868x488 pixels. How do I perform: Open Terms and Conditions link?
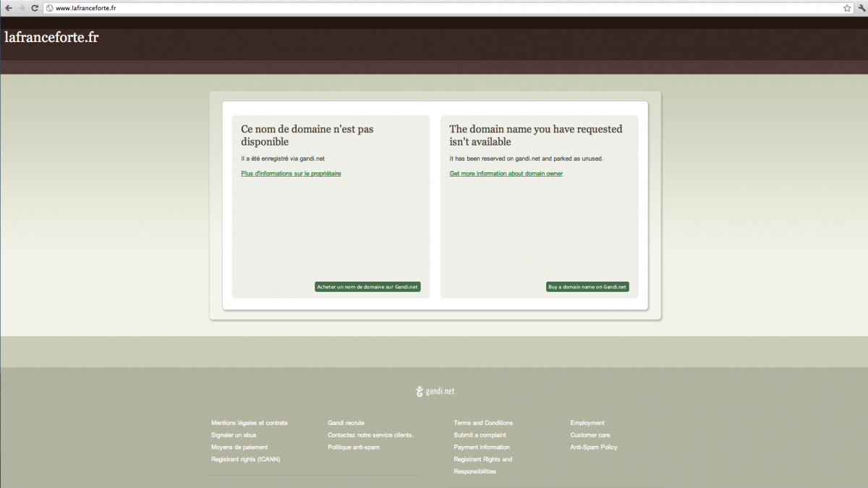pyautogui.click(x=483, y=423)
